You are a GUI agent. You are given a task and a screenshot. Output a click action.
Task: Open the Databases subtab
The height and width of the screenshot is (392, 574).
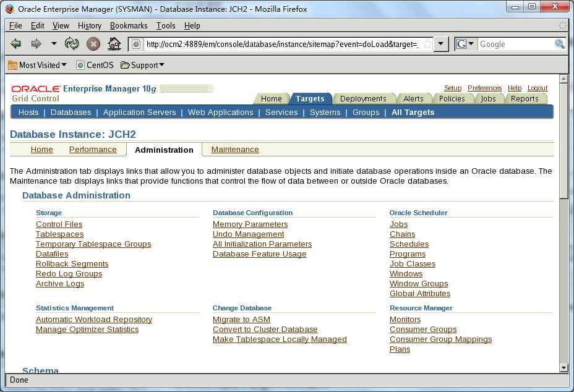coord(71,113)
